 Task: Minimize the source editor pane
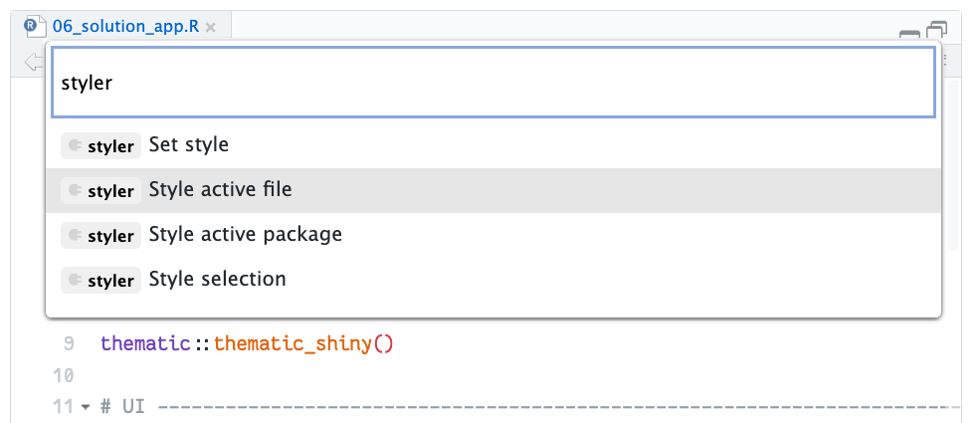tap(909, 33)
